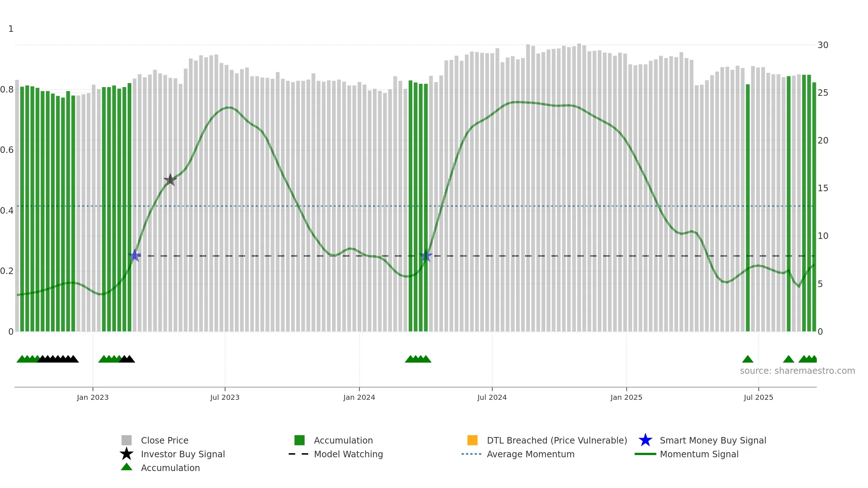
Task: Click the lone accumulation triangle before Jul 2025
Action: coord(748,359)
